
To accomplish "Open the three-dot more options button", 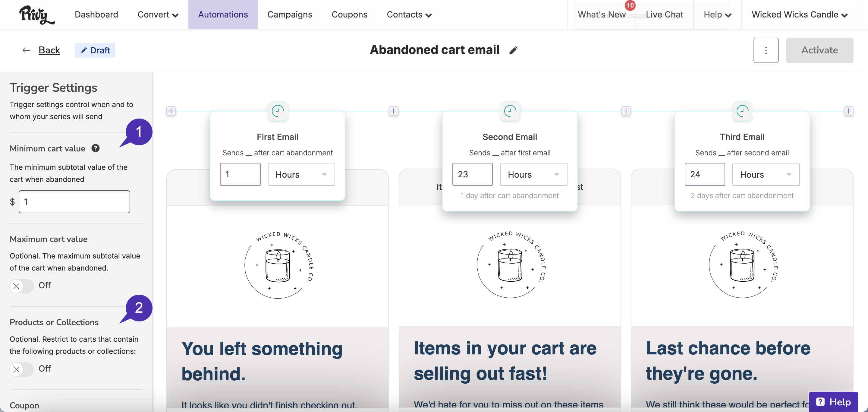I will point(766,50).
